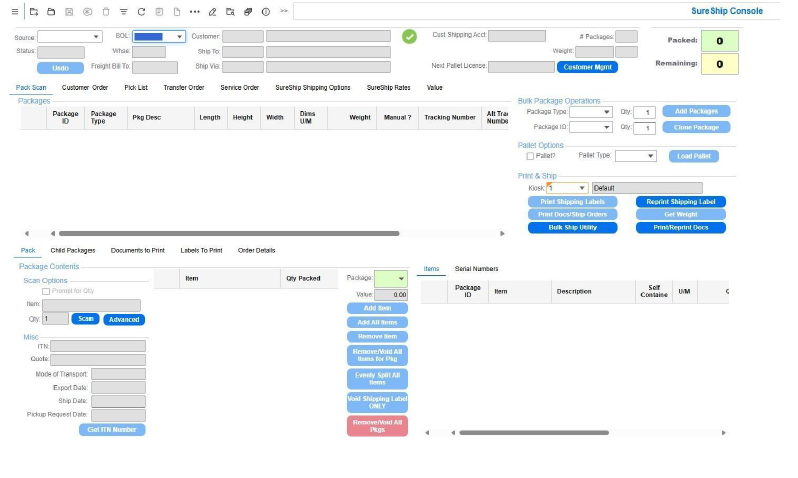Toggle Prompt for Qty checkbox
The image size is (798, 478).
[x=45, y=291]
